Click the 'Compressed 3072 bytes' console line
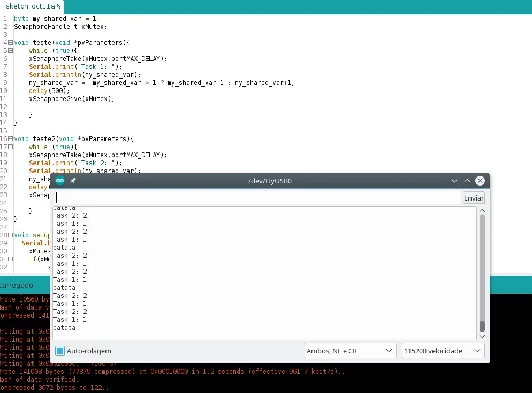This screenshot has height=393, width=532. [x=56, y=387]
